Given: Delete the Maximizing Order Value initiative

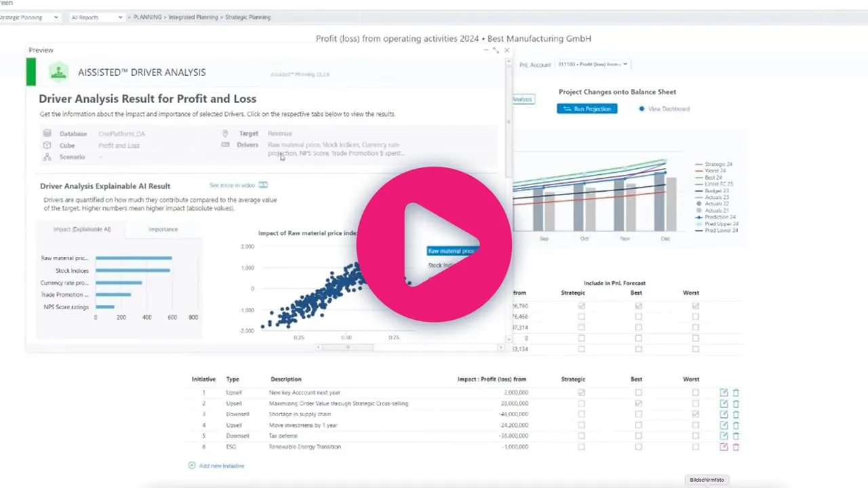Looking at the screenshot, I should [736, 403].
